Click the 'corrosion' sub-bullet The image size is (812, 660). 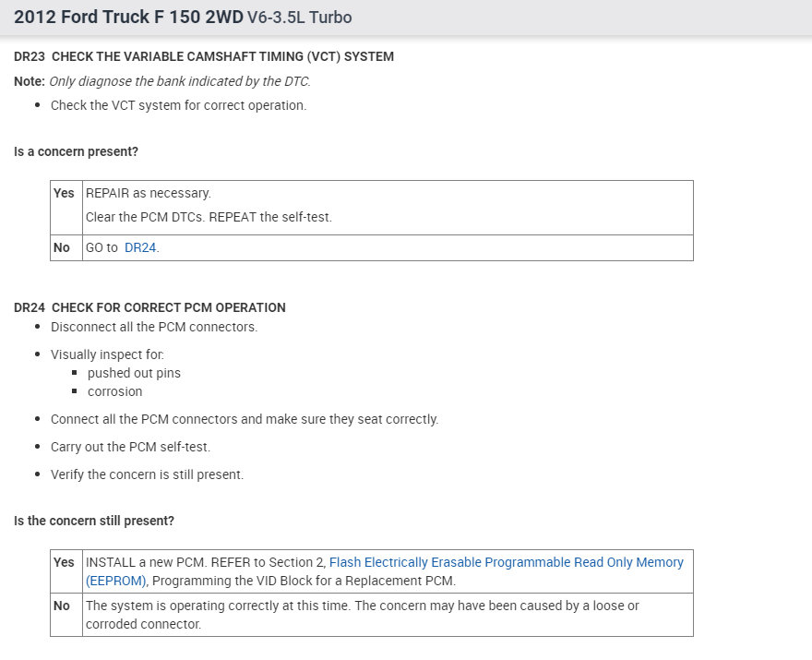tap(114, 391)
